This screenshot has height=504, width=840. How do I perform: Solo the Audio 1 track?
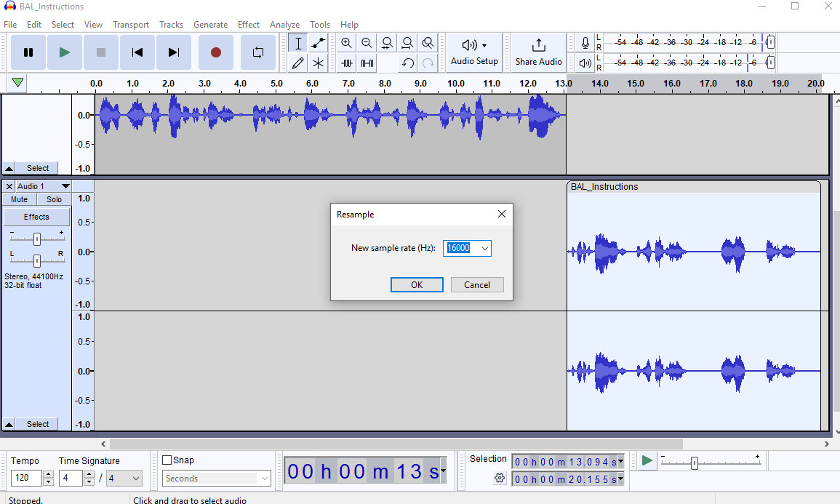point(53,199)
